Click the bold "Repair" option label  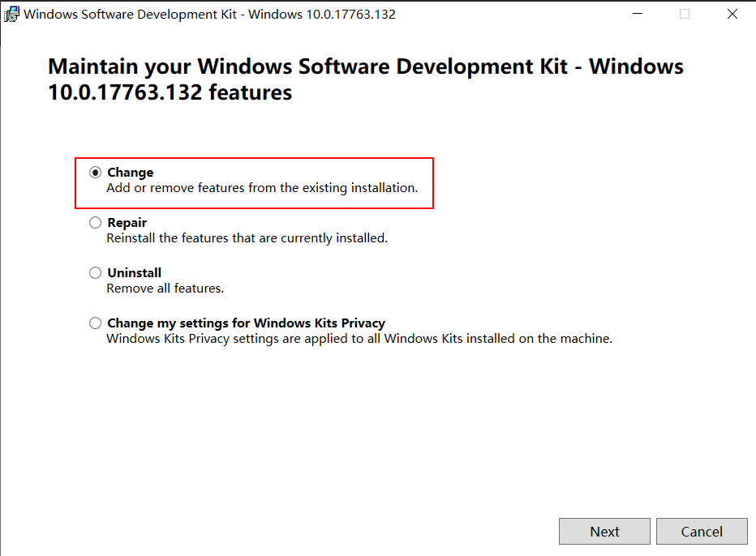(127, 223)
